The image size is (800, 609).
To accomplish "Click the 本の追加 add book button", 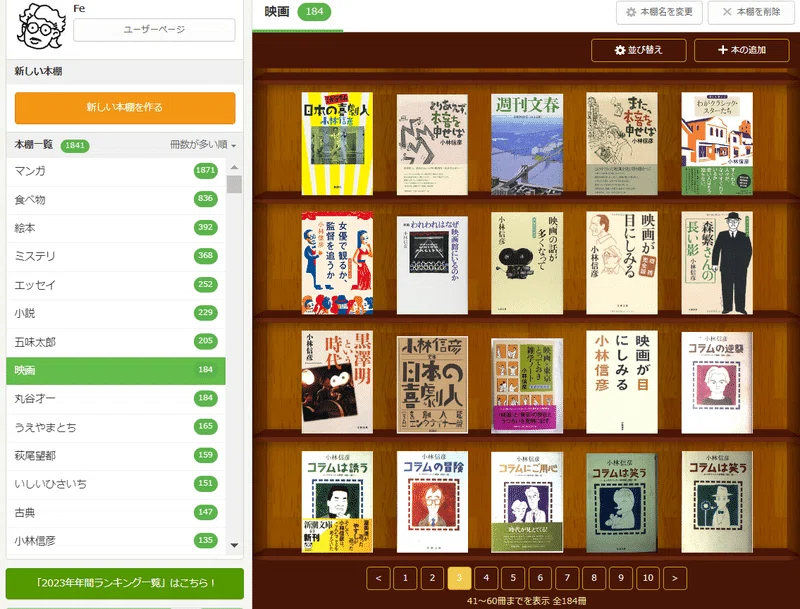I will pos(742,50).
